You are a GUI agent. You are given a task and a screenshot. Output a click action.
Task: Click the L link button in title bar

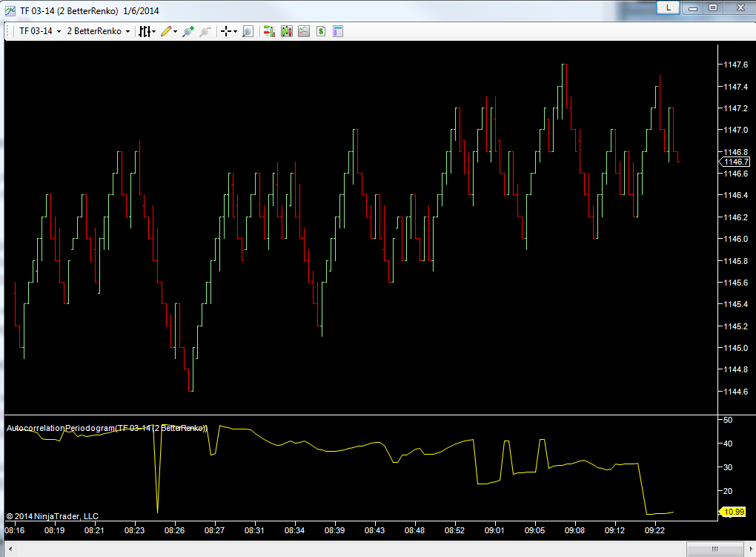coord(669,7)
